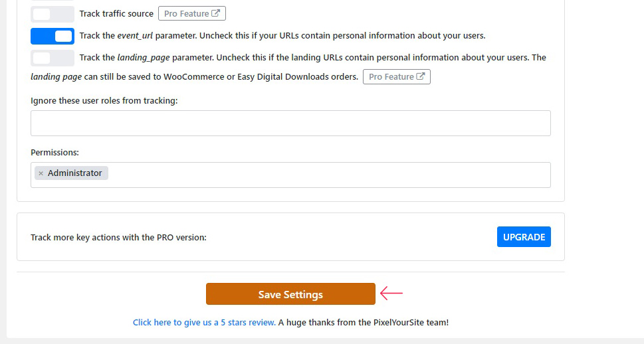Viewport: 644px width, 344px height.
Task: Click the Track traffic source label text
Action: (116, 13)
